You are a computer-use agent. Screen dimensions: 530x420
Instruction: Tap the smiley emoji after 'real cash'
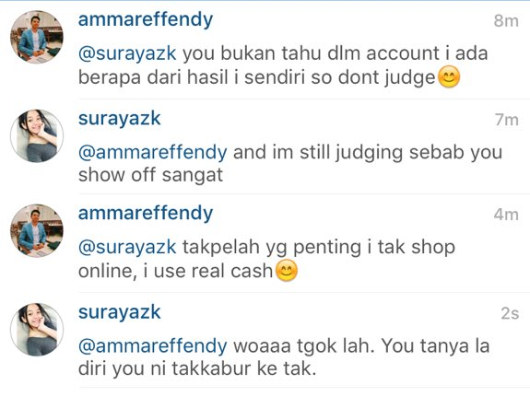tap(287, 271)
